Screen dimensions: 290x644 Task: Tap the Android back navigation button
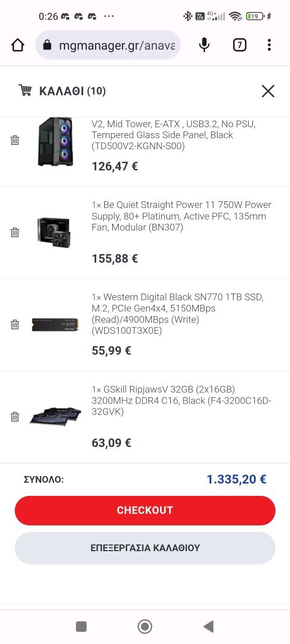(208, 626)
